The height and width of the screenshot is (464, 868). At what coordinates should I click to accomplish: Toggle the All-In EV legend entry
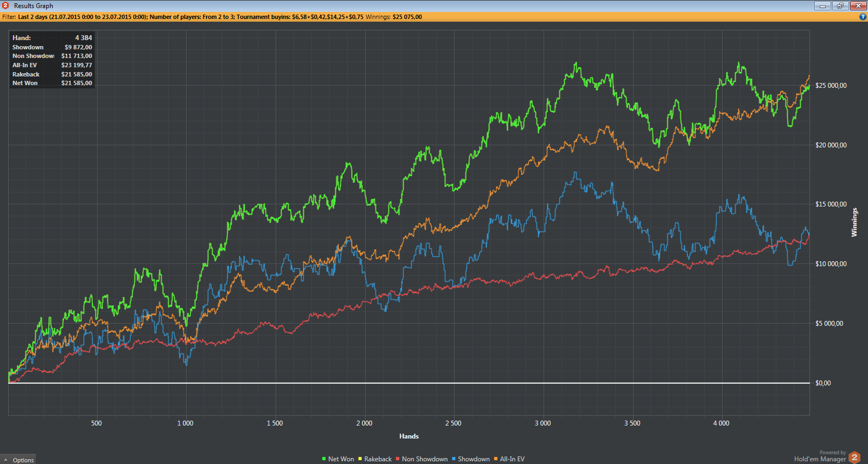coord(512,459)
